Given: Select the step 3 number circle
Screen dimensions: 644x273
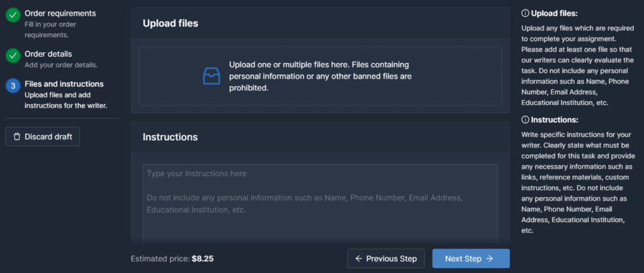Looking at the screenshot, I should click(x=13, y=86).
